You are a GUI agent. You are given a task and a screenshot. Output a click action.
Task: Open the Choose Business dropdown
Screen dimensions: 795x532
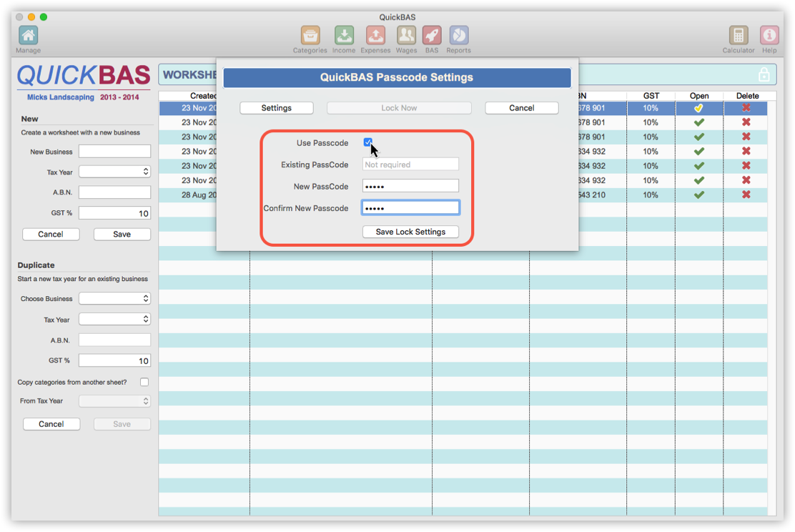(114, 298)
